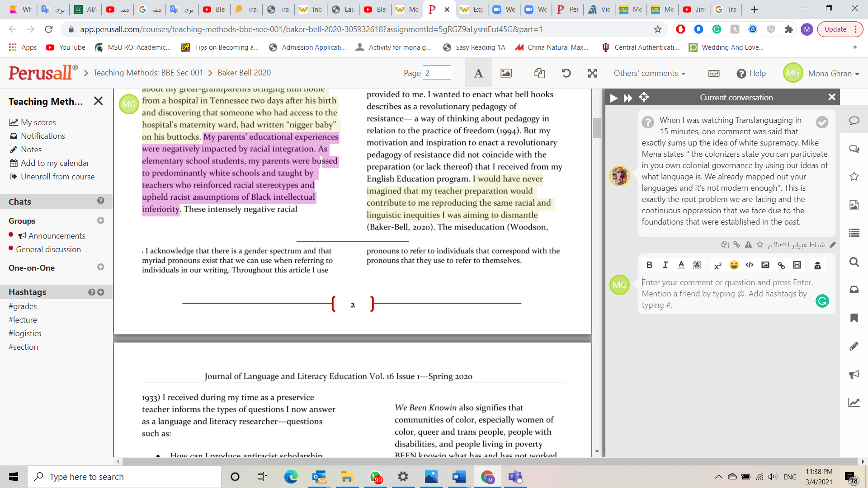Skip to next unread conversation

628,98
